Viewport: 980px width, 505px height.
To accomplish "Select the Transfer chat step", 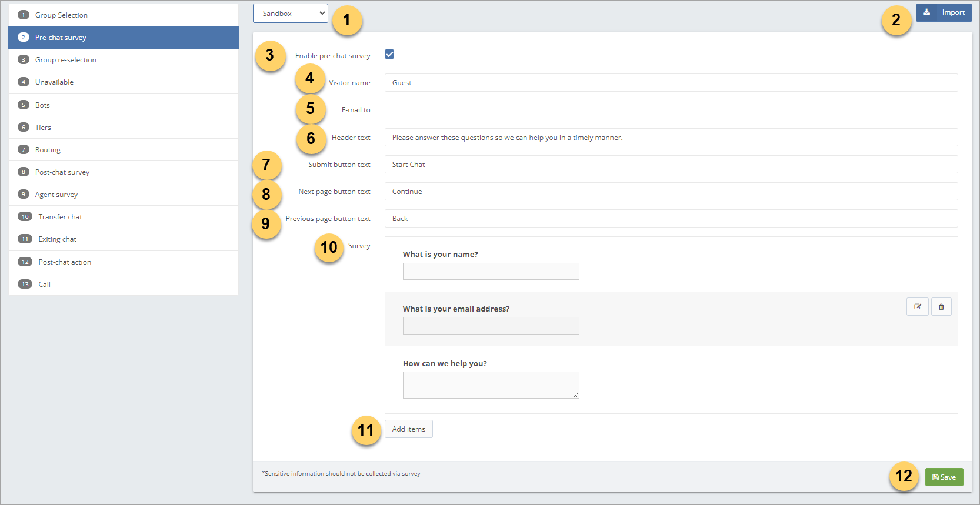I will (60, 217).
